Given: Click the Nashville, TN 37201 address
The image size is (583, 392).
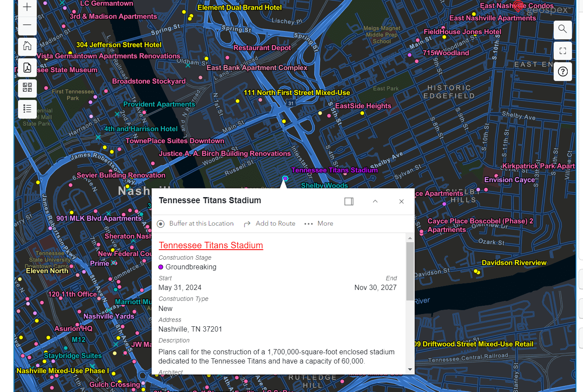Looking at the screenshot, I should tap(190, 329).
